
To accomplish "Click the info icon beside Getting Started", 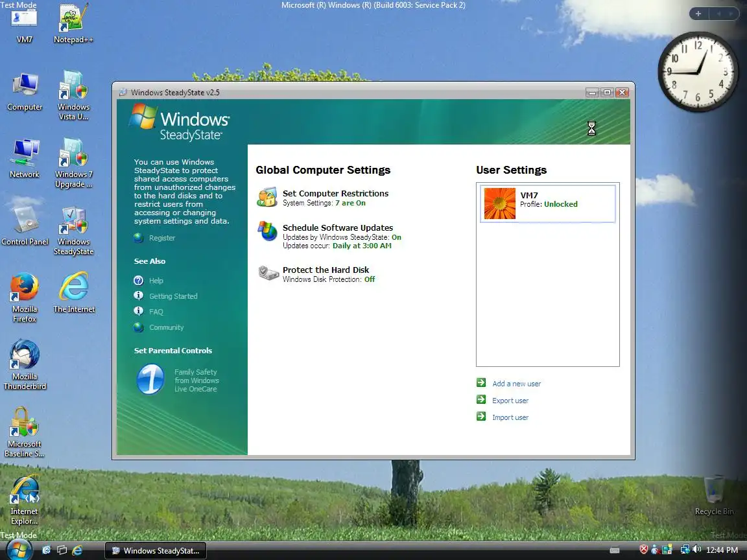I will tap(139, 296).
